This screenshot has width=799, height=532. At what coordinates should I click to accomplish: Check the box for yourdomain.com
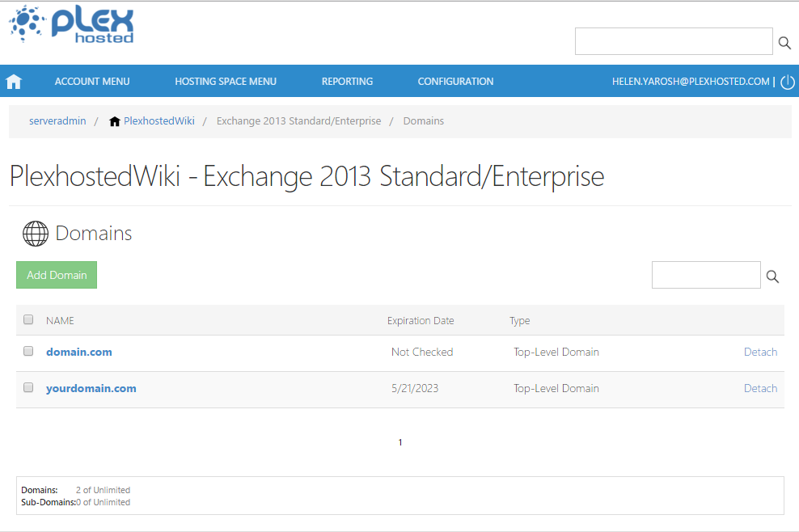click(28, 387)
